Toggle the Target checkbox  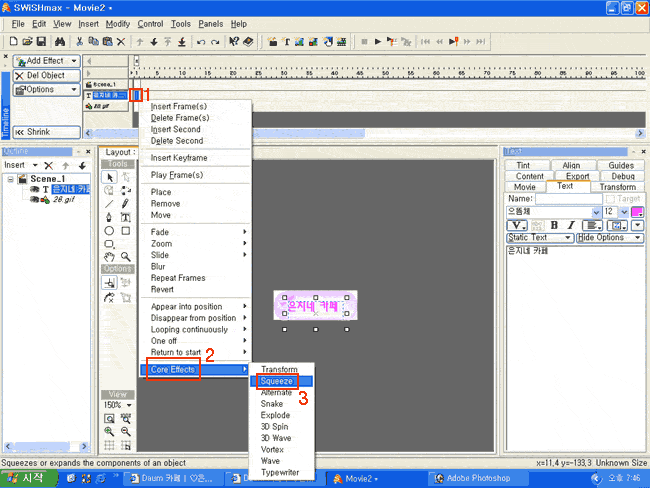(610, 199)
